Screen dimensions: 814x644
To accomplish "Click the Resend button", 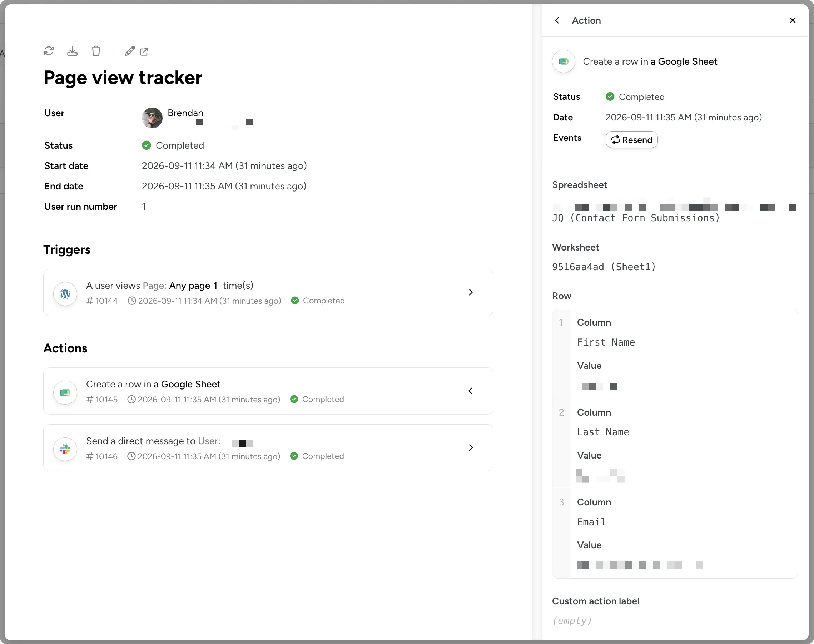I will pos(631,139).
